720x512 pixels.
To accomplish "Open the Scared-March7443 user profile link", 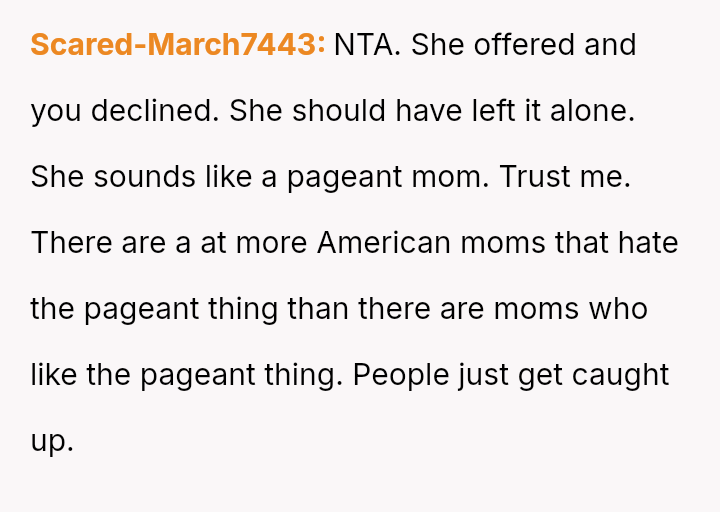I will click(x=178, y=45).
